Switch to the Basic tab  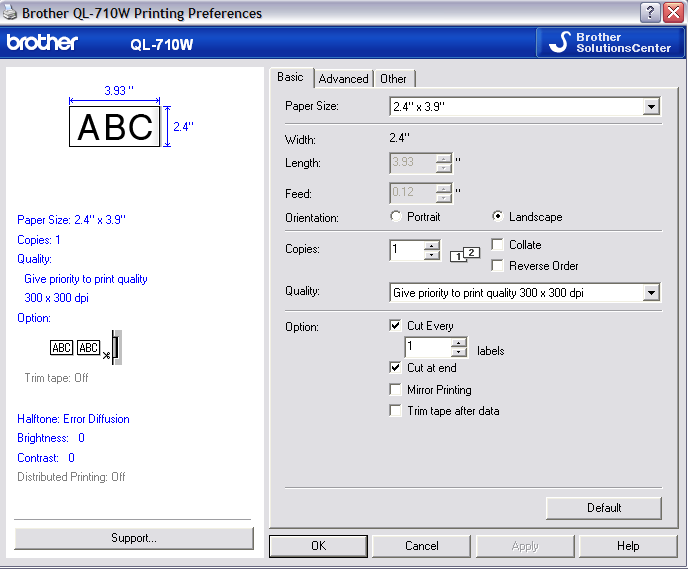[x=290, y=78]
